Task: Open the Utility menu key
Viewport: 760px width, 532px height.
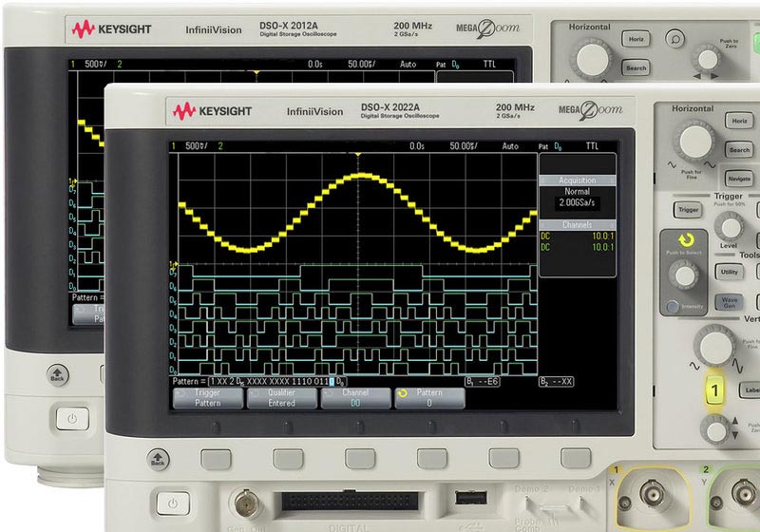Action: tap(730, 272)
